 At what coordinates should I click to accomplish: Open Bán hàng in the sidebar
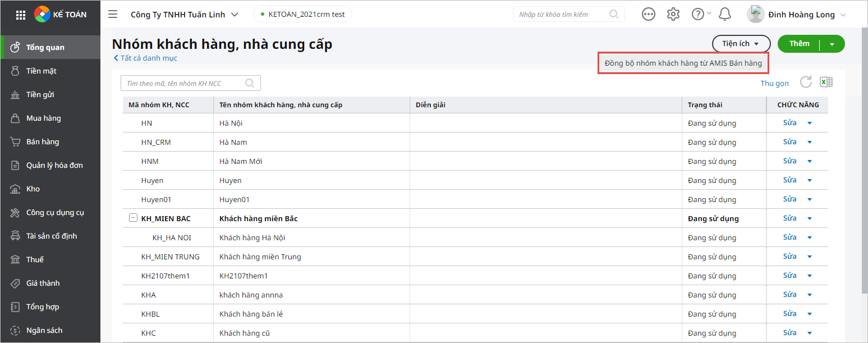(43, 142)
